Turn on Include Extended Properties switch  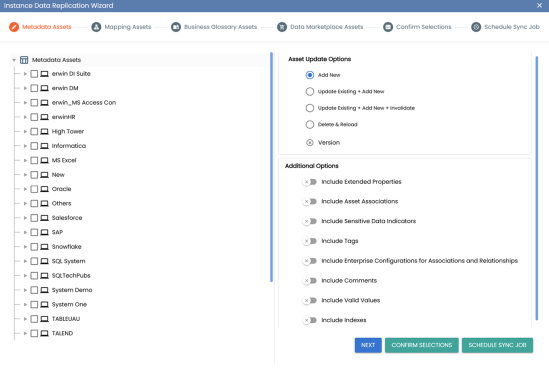tap(310, 182)
